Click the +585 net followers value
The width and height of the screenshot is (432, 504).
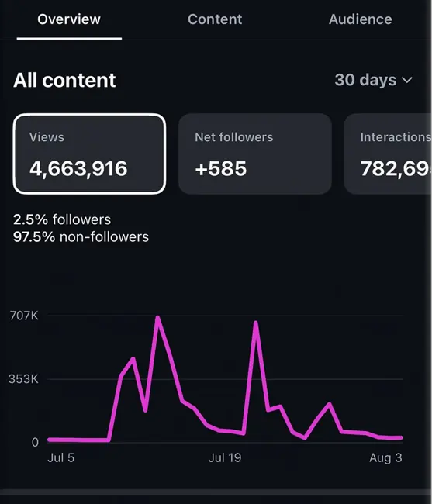(x=221, y=169)
